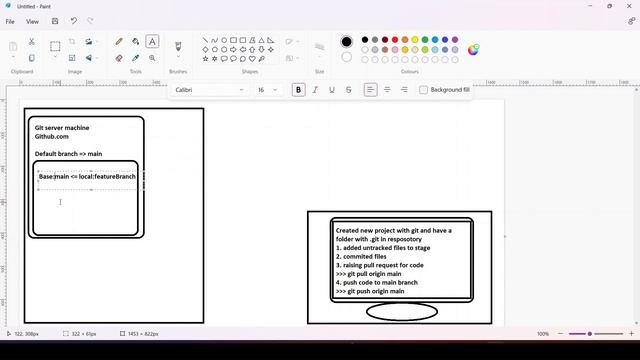The image size is (640, 360).
Task: Open the line Size selector
Action: 320,49
